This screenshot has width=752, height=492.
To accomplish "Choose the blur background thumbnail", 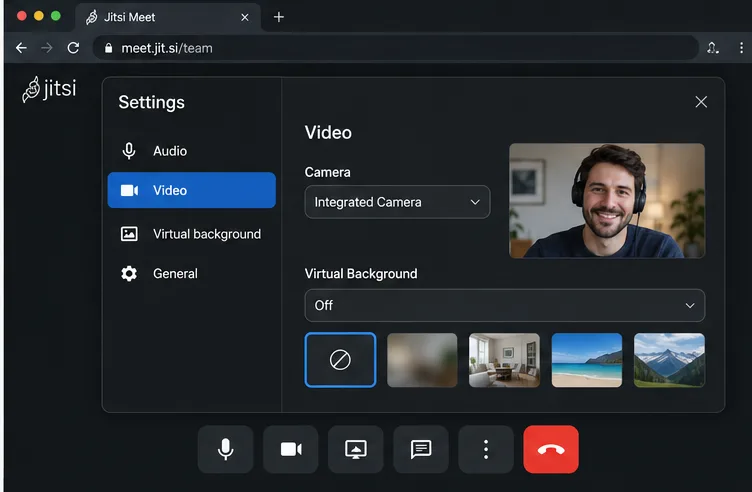I will pyautogui.click(x=422, y=360).
